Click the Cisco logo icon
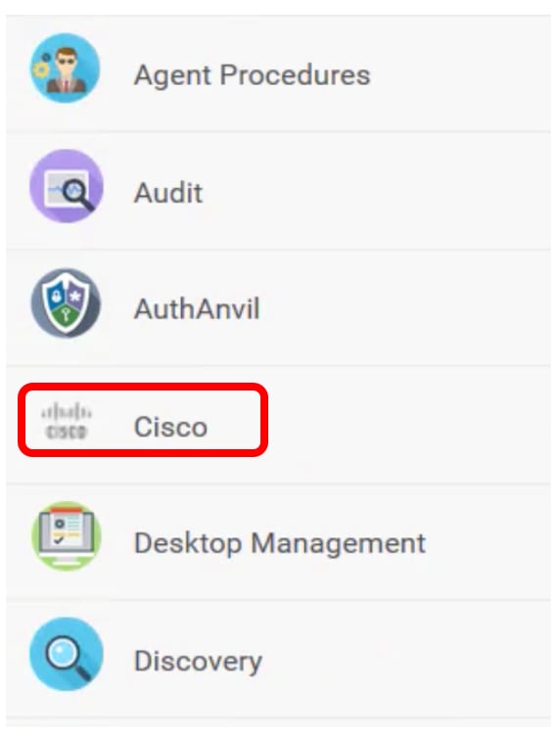The height and width of the screenshot is (735, 560). (x=67, y=420)
